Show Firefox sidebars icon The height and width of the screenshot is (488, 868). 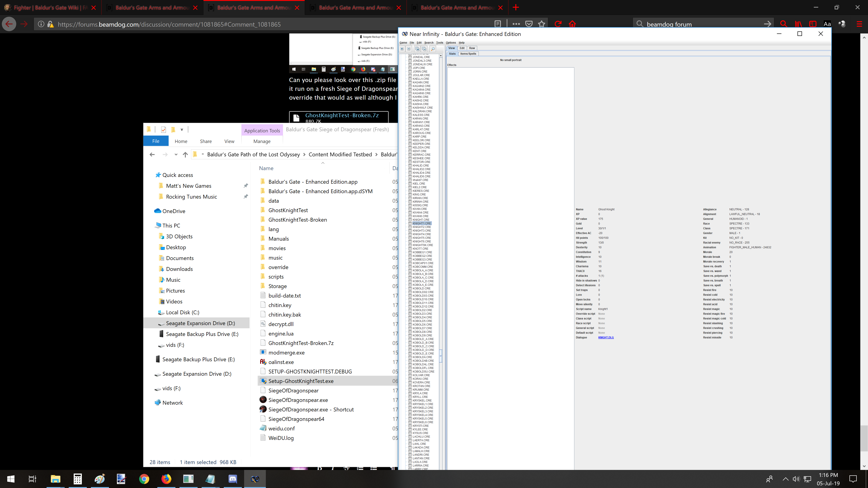(x=813, y=24)
